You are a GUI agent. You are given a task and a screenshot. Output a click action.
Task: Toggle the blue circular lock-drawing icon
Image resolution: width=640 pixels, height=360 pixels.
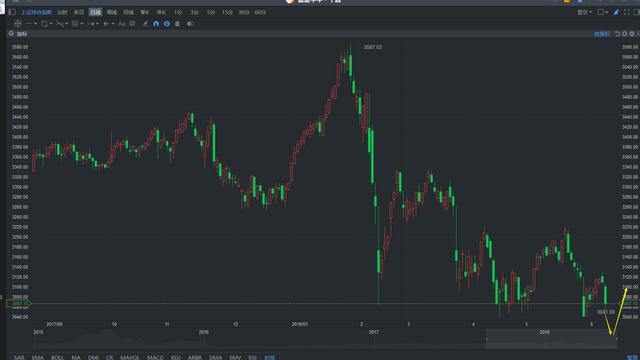pos(167,24)
